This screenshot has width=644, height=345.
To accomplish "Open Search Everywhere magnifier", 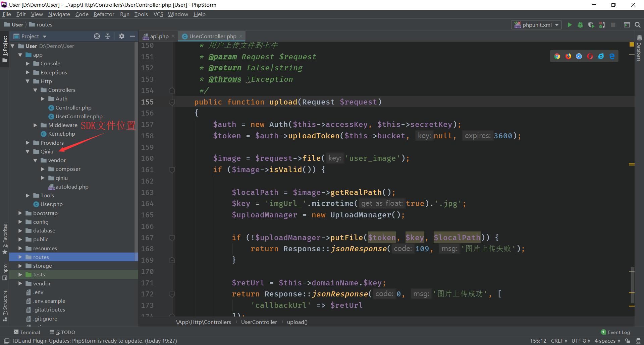I will point(638,25).
